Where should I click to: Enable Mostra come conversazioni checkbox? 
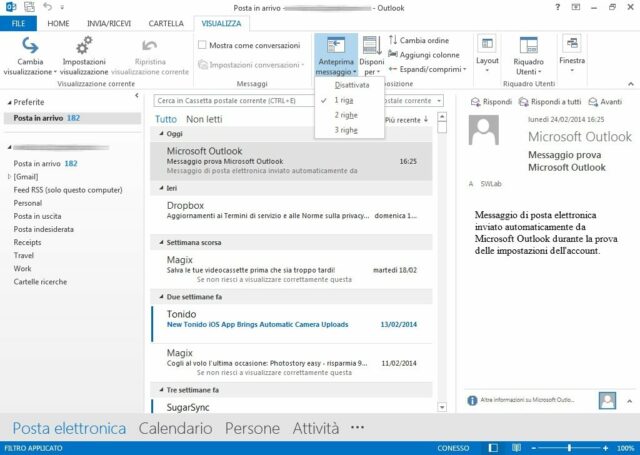pyautogui.click(x=203, y=45)
